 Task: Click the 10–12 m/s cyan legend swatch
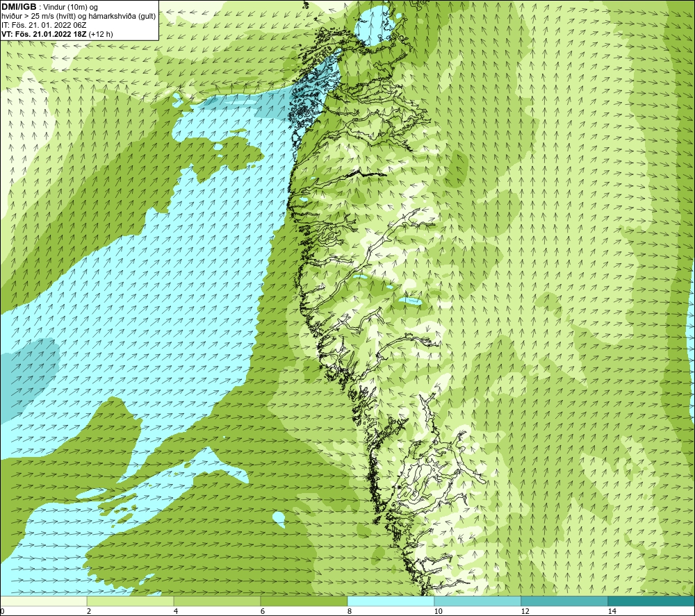coord(478,601)
